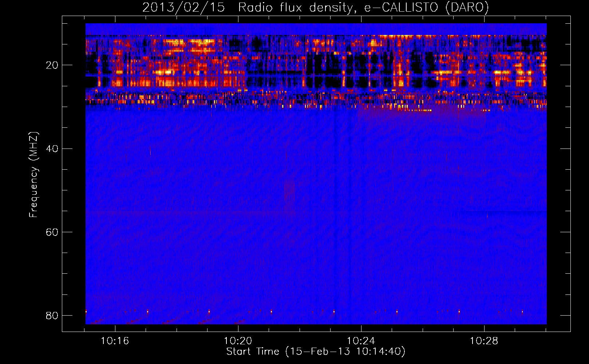Click the '10:20' time tick label

click(238, 341)
